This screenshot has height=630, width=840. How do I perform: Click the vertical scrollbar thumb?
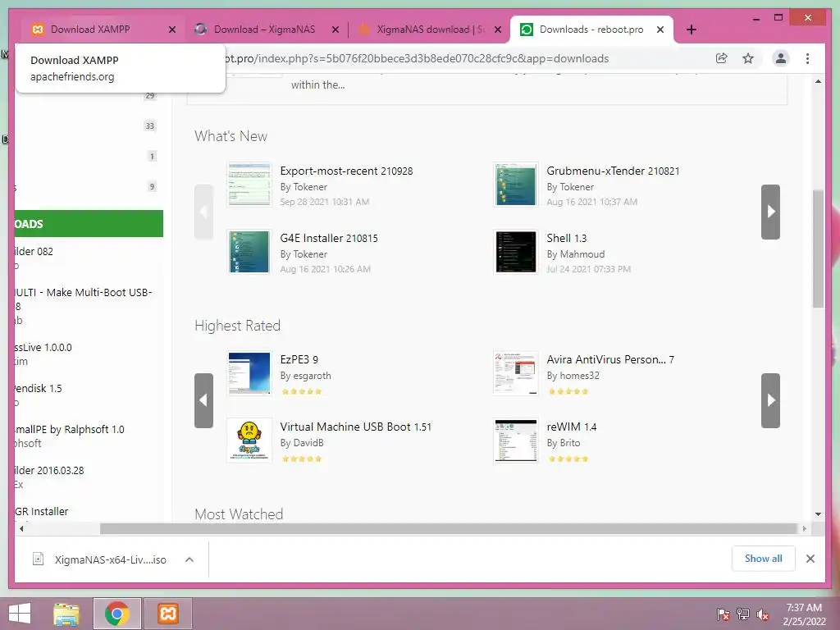[x=818, y=249]
